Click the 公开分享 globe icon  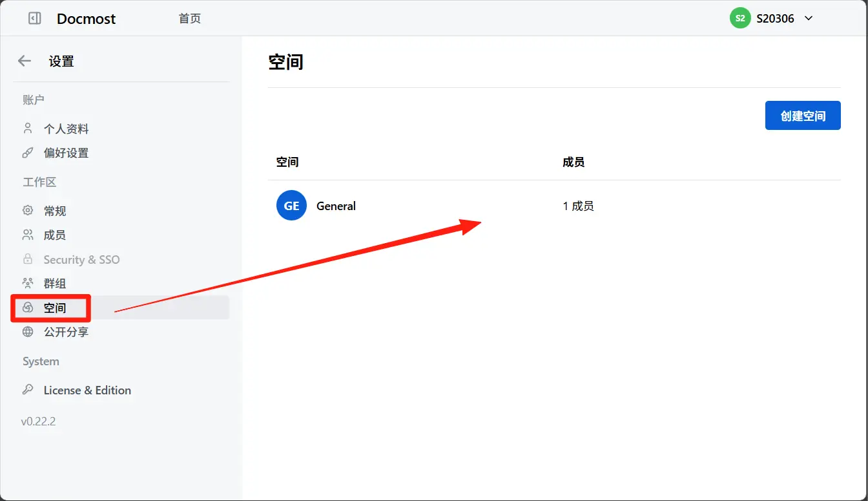click(x=28, y=332)
